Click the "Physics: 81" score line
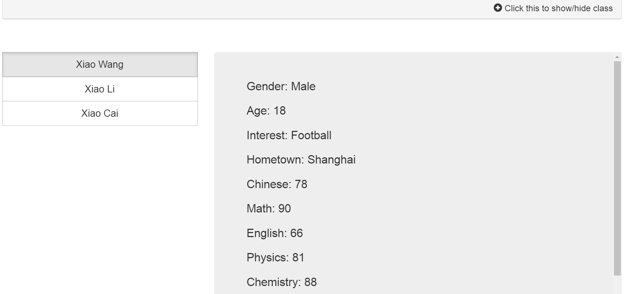Viewport: 644px width, 294px height. coord(275,257)
